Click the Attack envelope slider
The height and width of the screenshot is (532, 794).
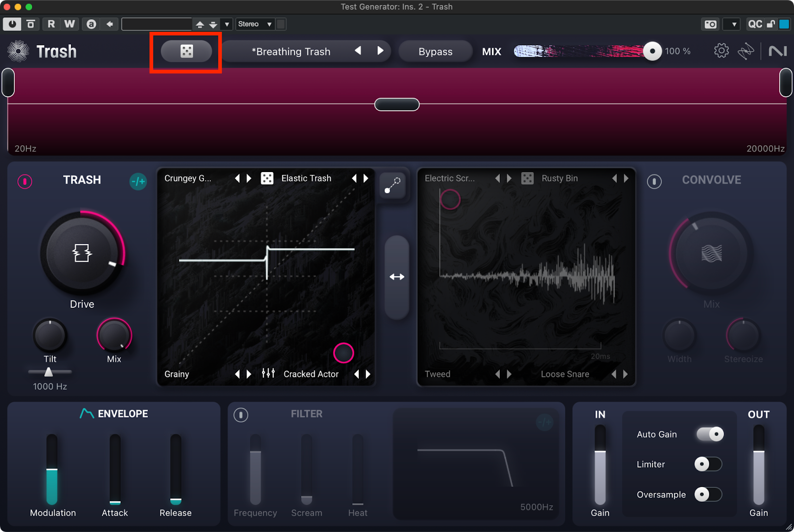115,469
